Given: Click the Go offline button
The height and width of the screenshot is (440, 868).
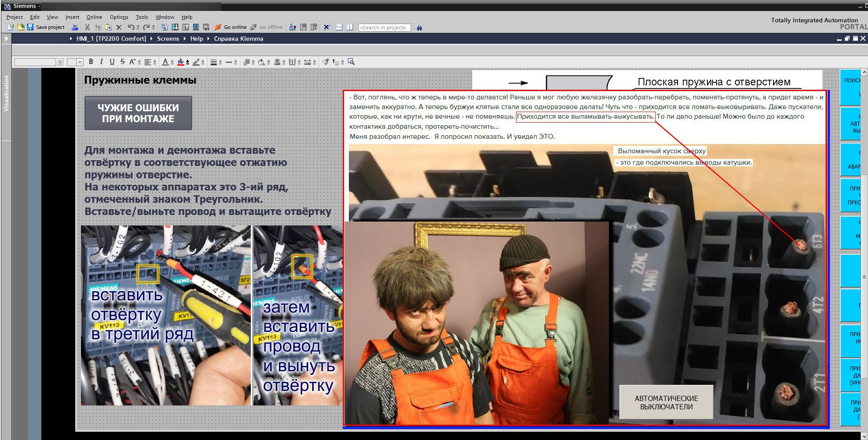Looking at the screenshot, I should coord(267,27).
